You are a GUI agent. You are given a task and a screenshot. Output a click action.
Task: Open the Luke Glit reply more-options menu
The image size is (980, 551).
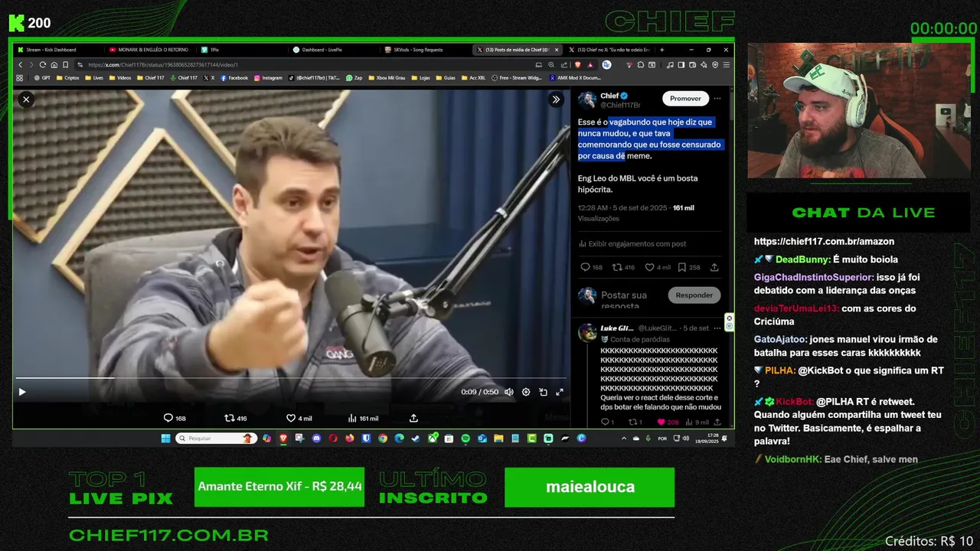click(x=717, y=328)
